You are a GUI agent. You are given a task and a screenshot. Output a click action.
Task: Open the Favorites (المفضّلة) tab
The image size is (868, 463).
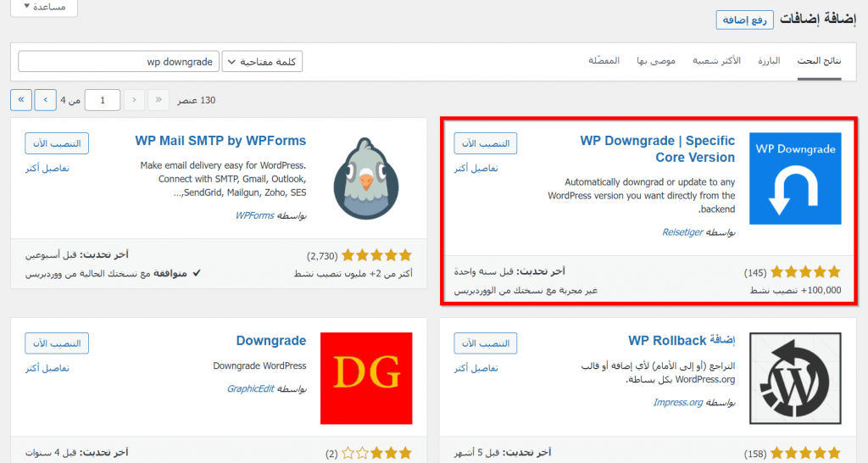(604, 62)
